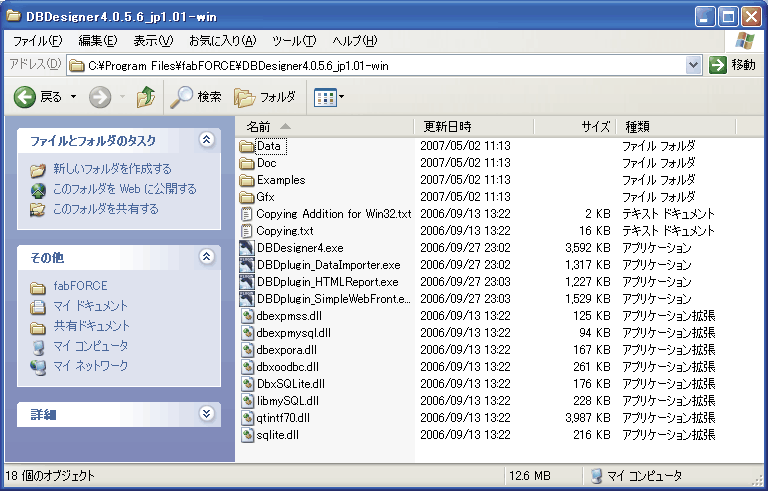Viewport: 768px width, 491px height.
Task: Select libmySQL.dll file icon
Action: (248, 401)
